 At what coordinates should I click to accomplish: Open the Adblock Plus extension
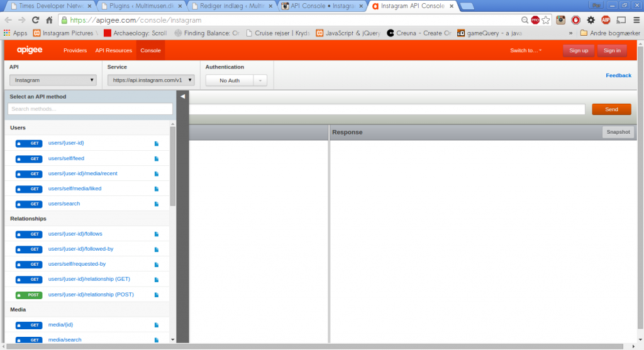click(606, 20)
